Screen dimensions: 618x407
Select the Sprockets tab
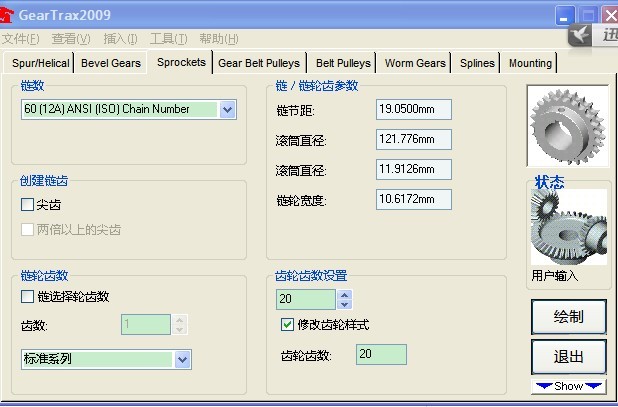point(181,62)
